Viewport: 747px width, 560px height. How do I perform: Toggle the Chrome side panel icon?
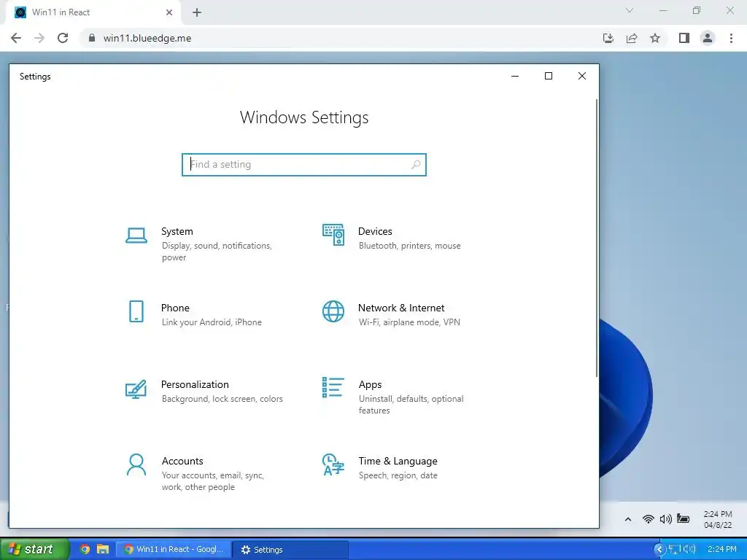[684, 38]
